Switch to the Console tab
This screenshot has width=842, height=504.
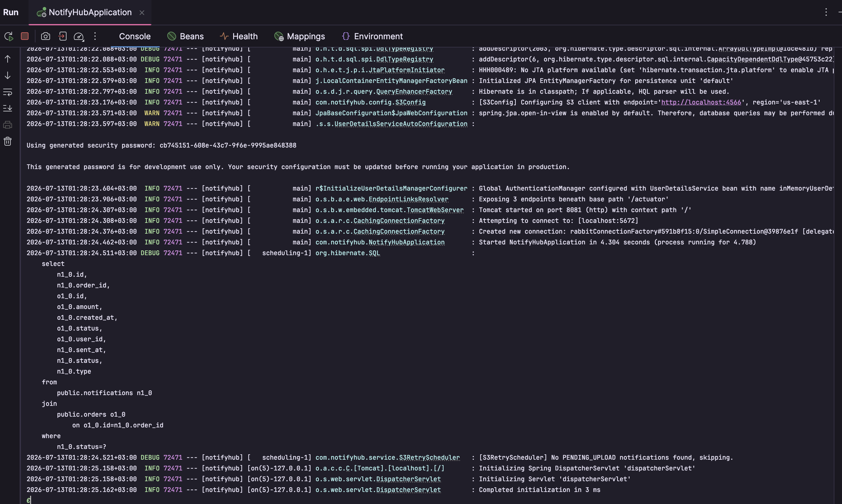click(x=135, y=36)
